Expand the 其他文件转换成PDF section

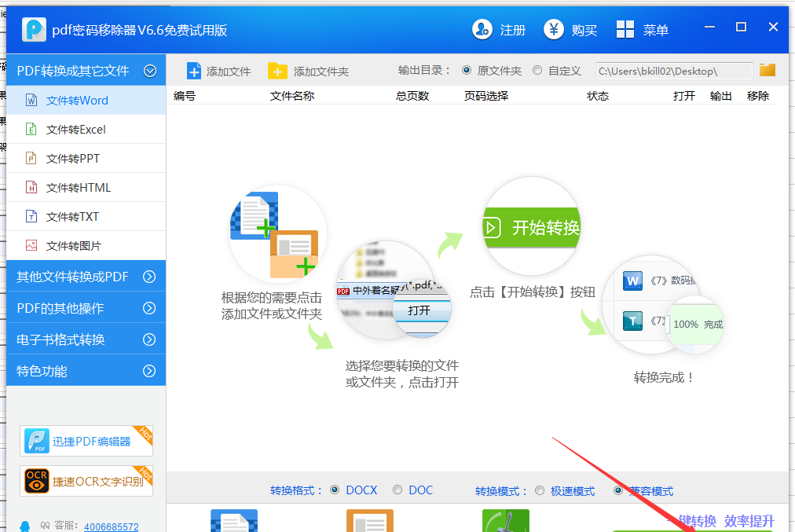tap(149, 277)
